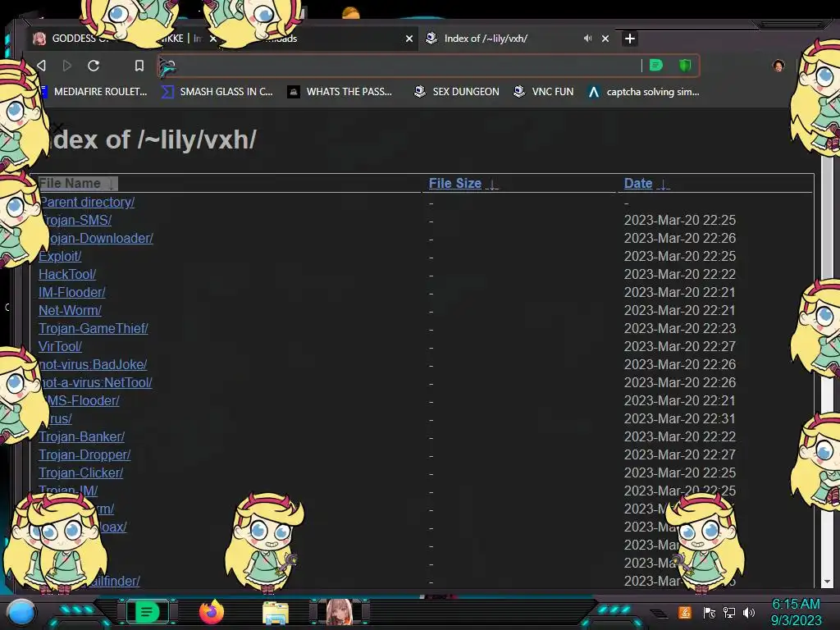
Task: Select date 2023-Mar-20 22:31
Action: tap(680, 419)
